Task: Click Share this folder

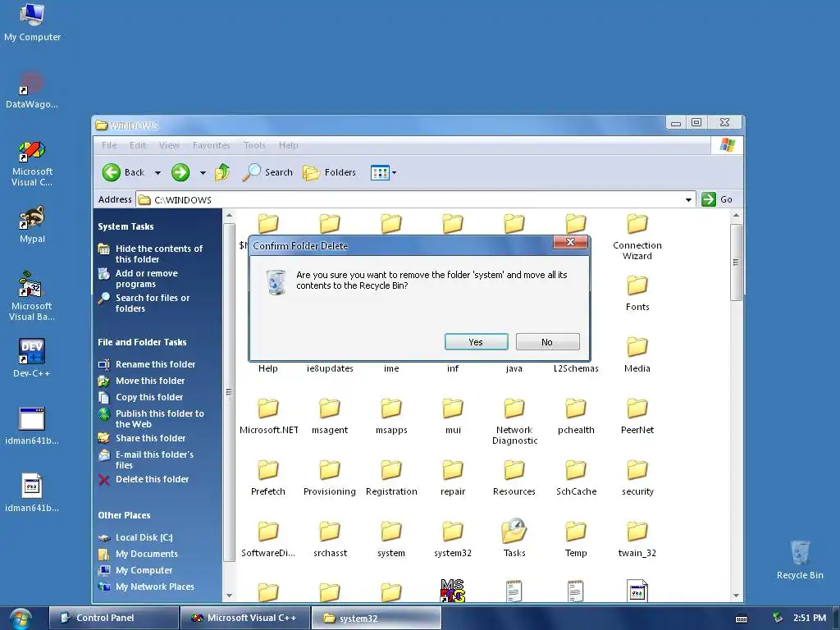Action: click(x=151, y=438)
